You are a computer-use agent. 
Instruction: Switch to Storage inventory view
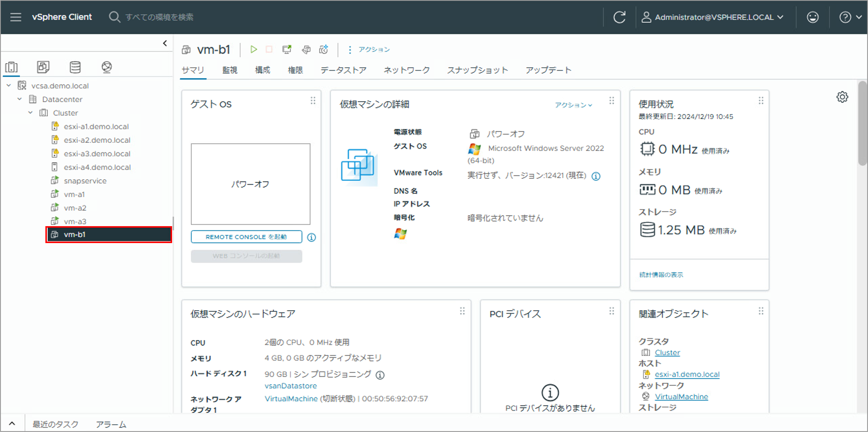(75, 67)
